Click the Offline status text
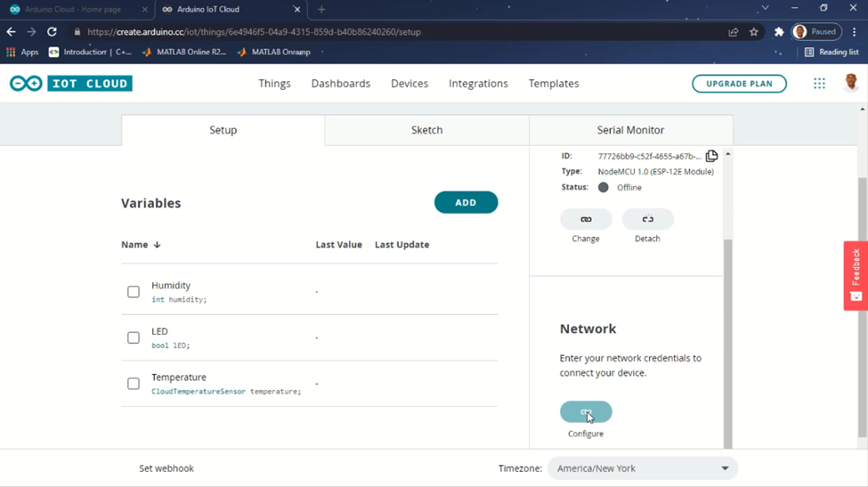 [x=629, y=188]
